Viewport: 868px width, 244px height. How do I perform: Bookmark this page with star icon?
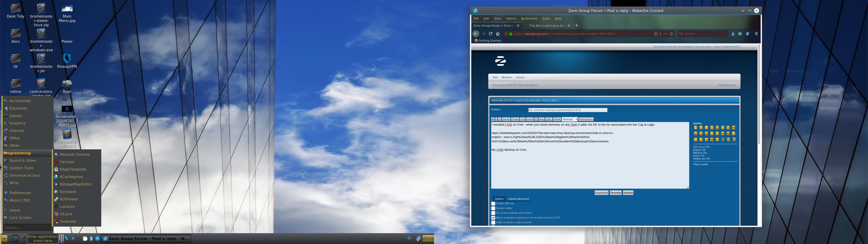click(x=672, y=34)
